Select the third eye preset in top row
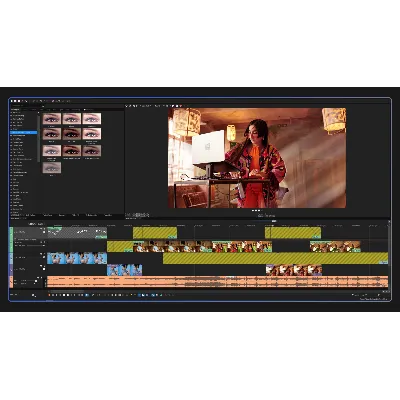Viewport: 400px width, 400px height. 92,119
